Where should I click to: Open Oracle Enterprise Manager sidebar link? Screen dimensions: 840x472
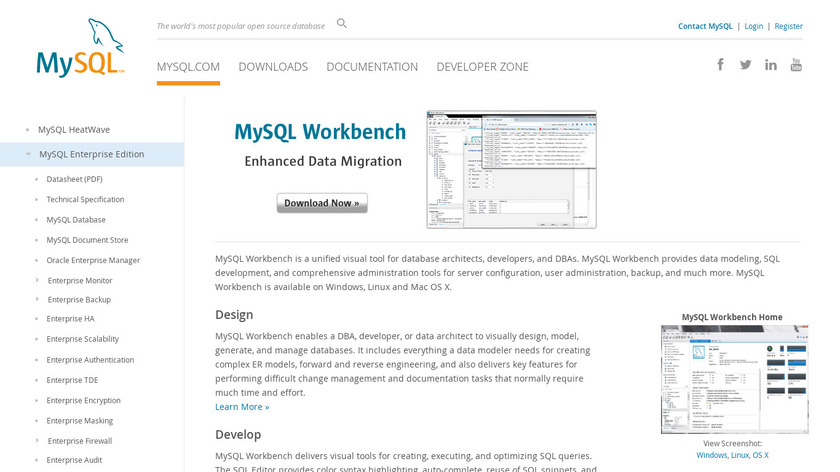[x=93, y=260]
